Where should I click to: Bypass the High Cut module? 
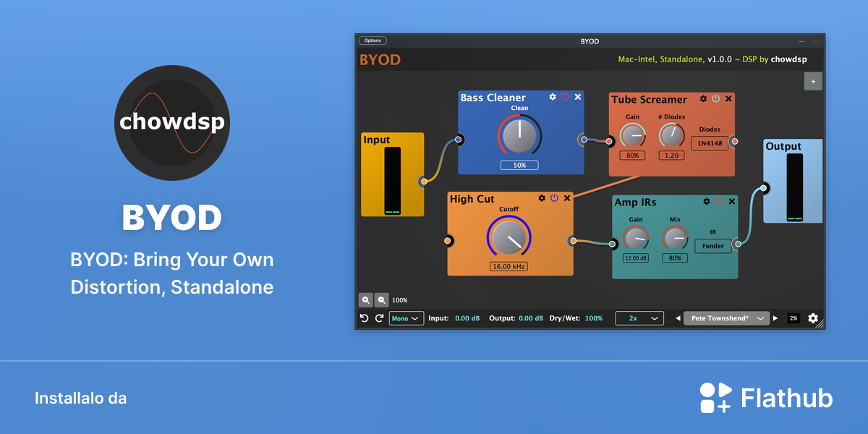coord(554,197)
